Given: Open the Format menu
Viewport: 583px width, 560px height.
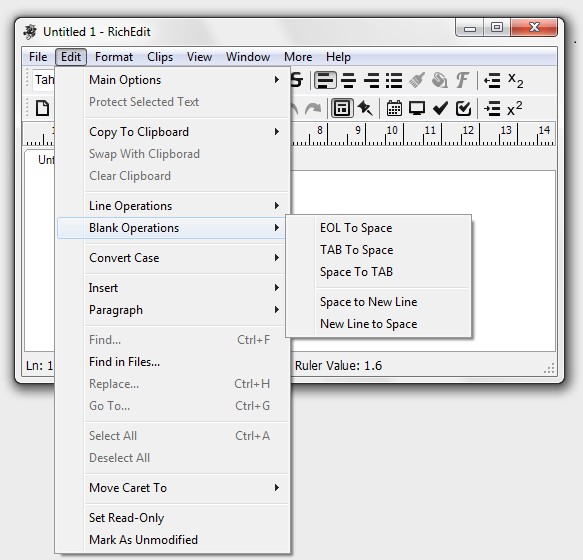Looking at the screenshot, I should click(114, 57).
